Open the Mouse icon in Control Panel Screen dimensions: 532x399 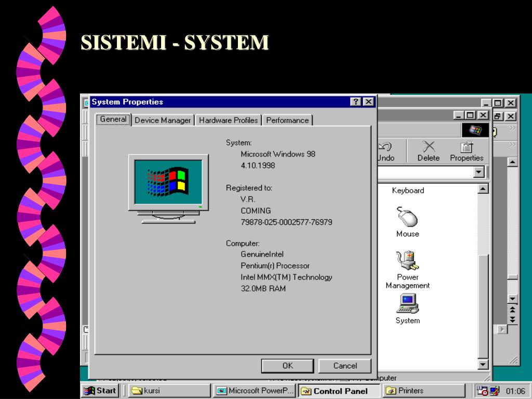[x=407, y=222]
